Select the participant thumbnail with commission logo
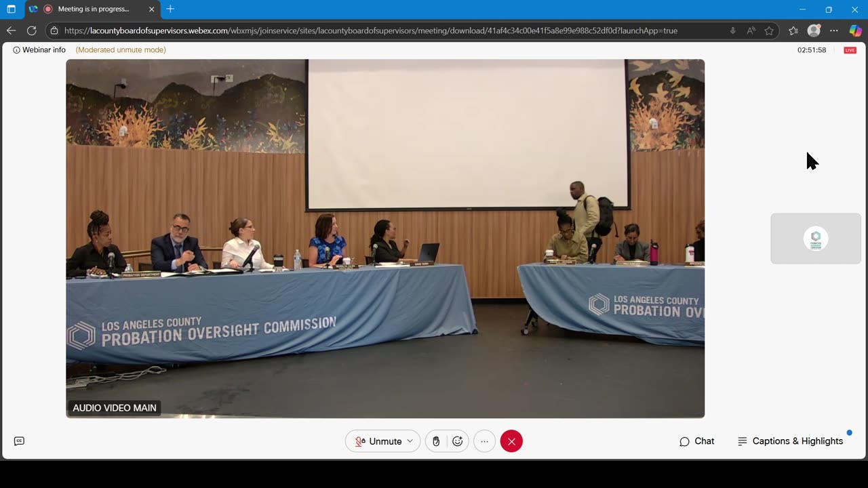Image resolution: width=868 pixels, height=488 pixels. click(x=816, y=239)
